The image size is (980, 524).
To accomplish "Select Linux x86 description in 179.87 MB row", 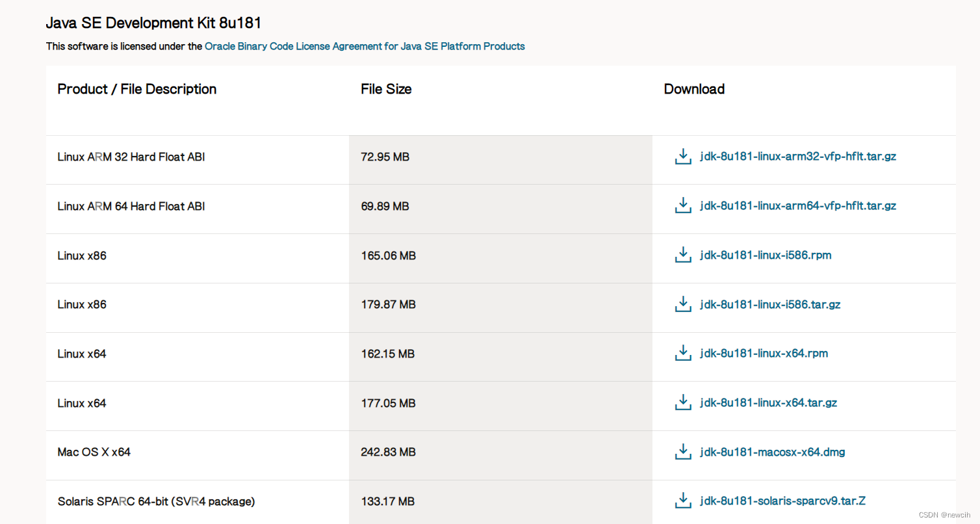I will pos(82,304).
